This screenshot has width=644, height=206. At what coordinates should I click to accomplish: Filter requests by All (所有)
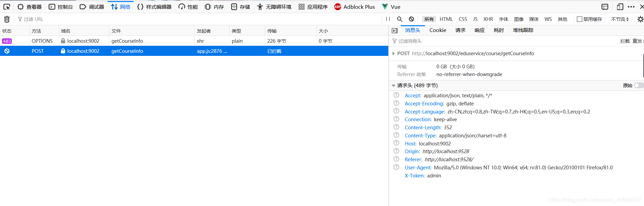click(429, 19)
